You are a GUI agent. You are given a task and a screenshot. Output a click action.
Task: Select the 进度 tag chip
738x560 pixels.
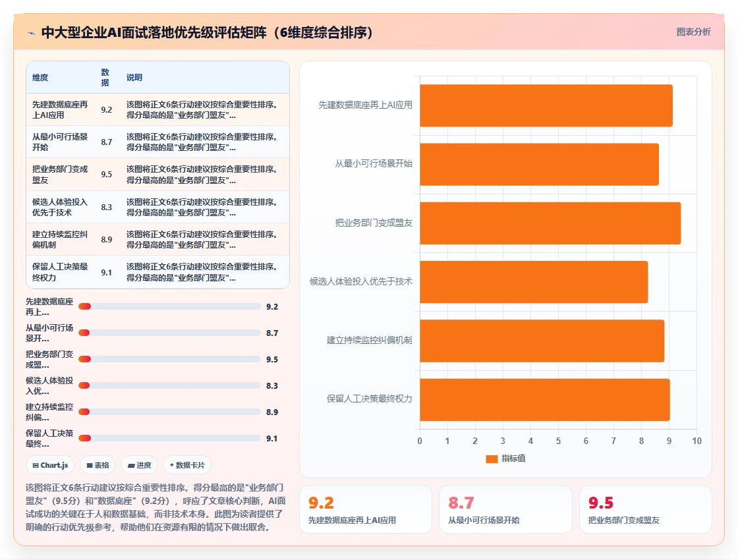point(139,465)
